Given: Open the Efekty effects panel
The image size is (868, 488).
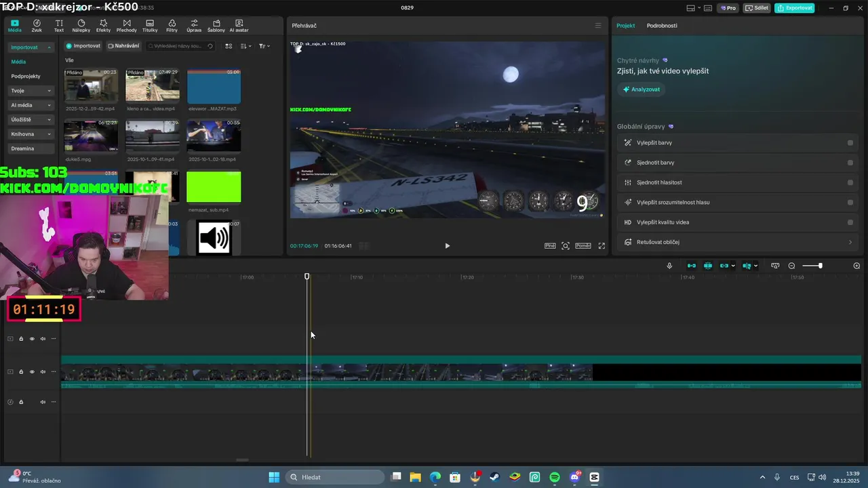Looking at the screenshot, I should point(103,26).
